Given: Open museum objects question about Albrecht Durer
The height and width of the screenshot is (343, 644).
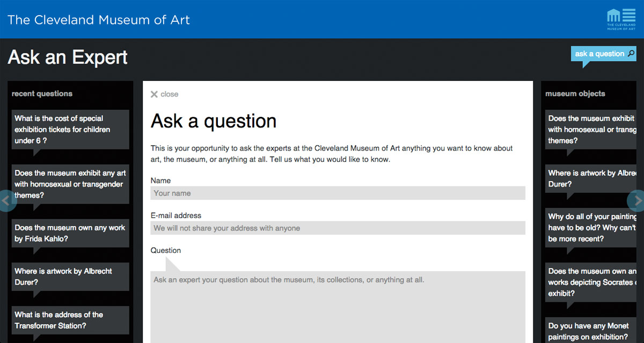Looking at the screenshot, I should click(591, 178).
